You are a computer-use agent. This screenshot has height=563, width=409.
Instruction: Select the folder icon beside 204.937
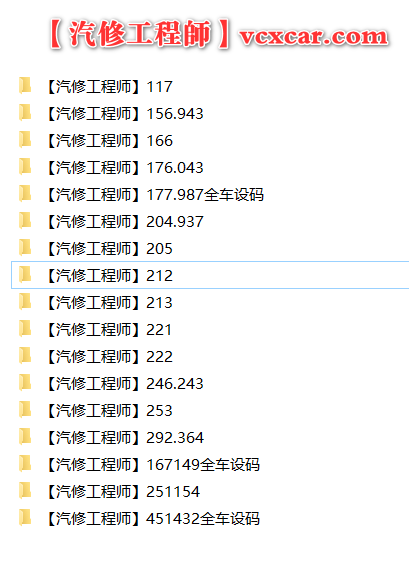[x=25, y=221]
